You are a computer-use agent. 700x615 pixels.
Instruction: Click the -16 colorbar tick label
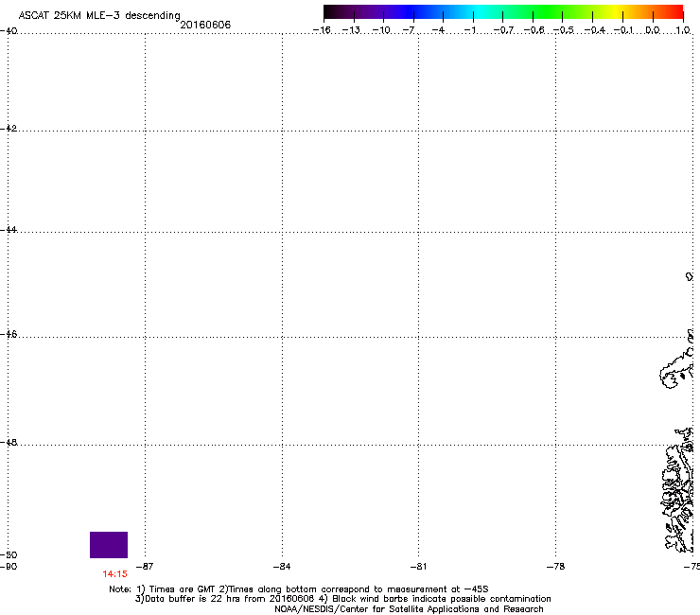point(322,30)
